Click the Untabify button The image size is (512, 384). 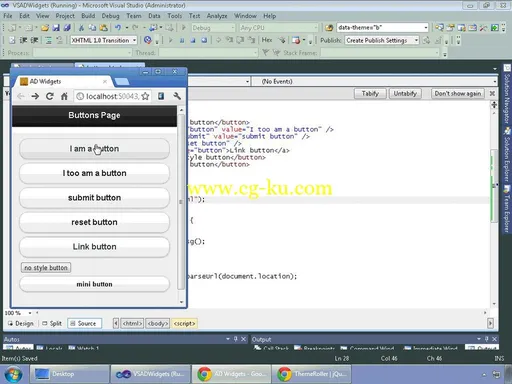pos(405,94)
